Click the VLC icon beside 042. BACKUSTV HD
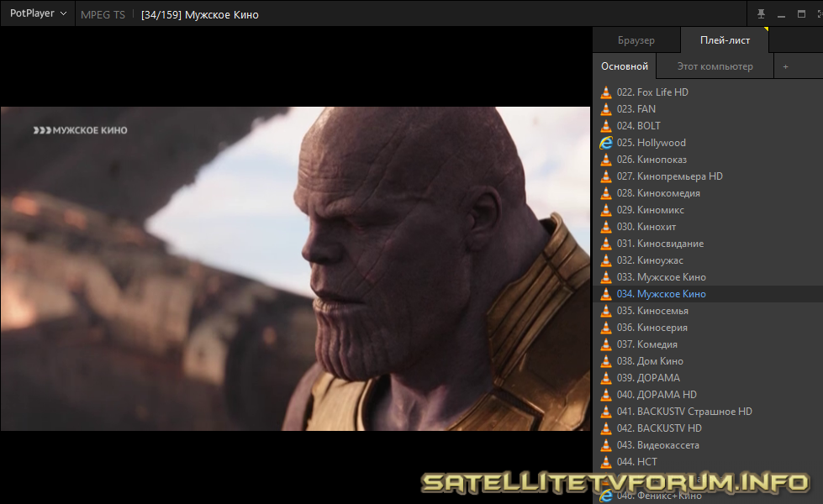 pyautogui.click(x=606, y=428)
